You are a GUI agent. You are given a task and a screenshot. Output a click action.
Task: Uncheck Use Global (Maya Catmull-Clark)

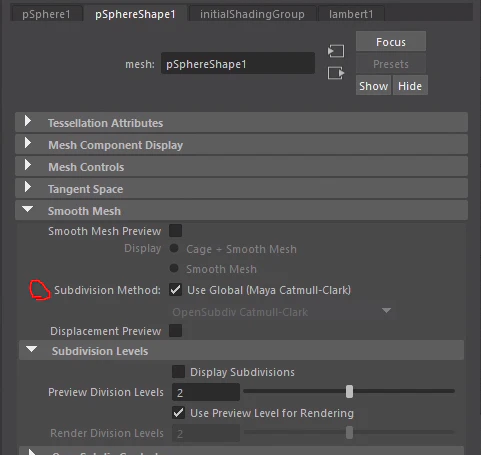175,290
